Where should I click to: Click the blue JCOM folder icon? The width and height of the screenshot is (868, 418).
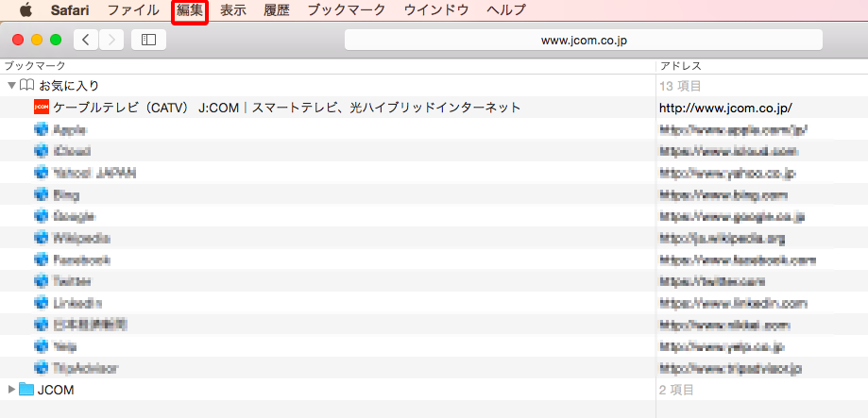(x=26, y=390)
